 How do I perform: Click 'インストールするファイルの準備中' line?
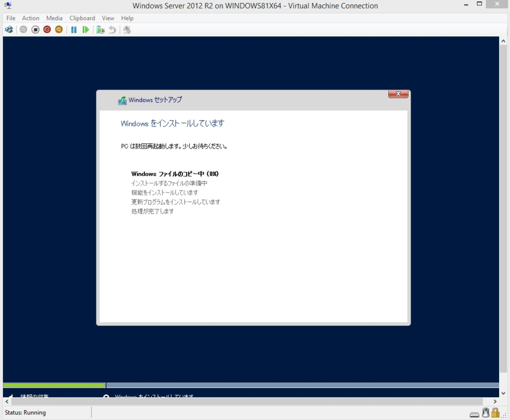click(169, 183)
